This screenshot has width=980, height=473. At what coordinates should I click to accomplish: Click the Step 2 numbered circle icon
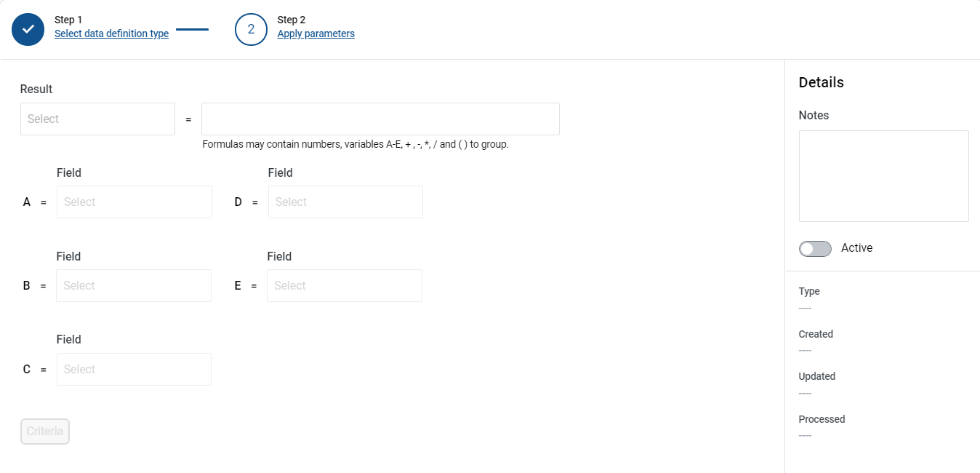click(251, 29)
